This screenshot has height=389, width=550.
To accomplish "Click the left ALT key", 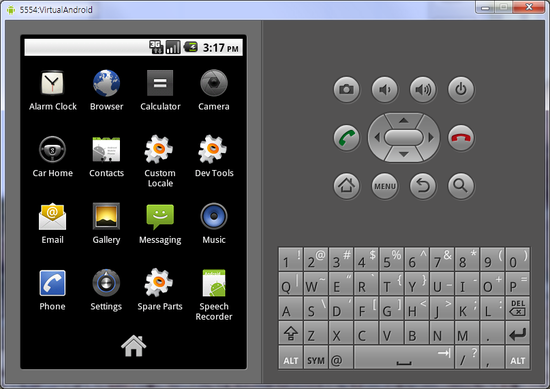I will 290,357.
